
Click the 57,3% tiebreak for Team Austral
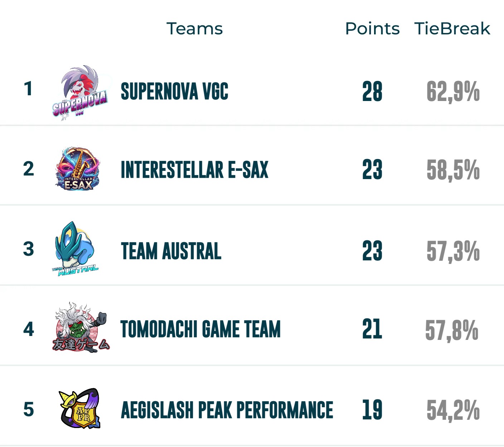(x=453, y=251)
